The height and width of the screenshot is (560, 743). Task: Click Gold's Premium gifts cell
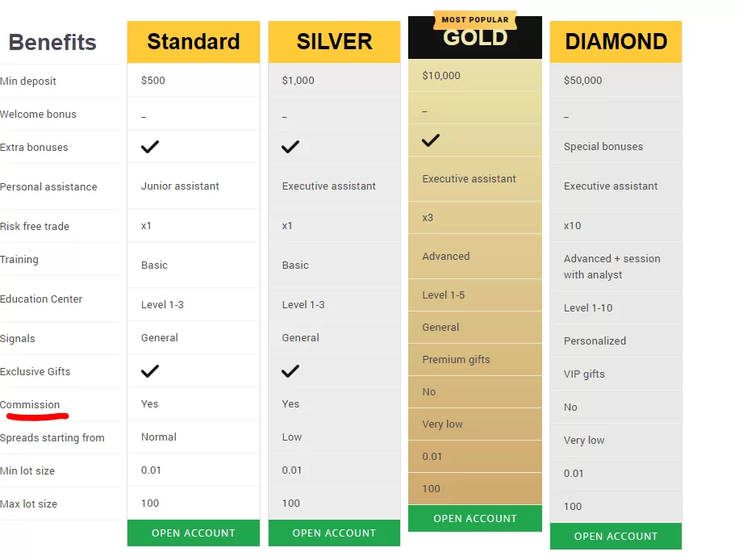point(456,360)
